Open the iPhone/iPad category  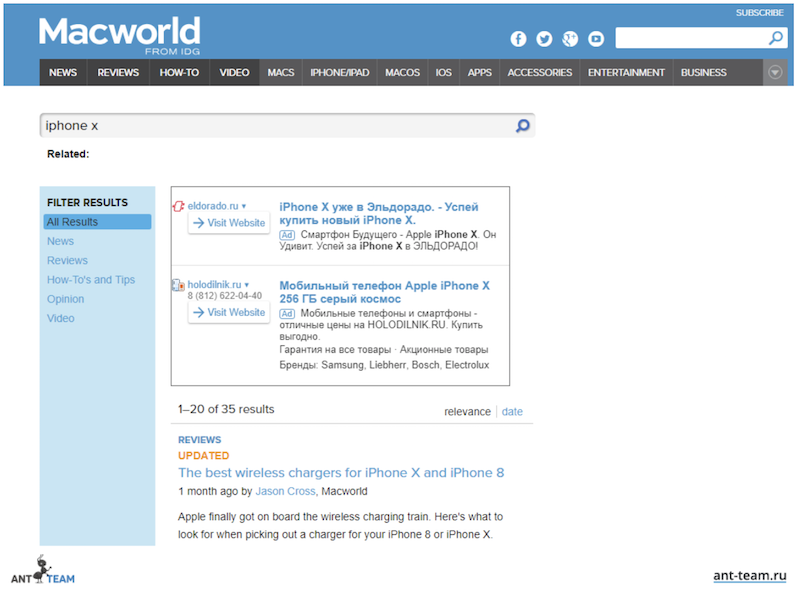(340, 72)
